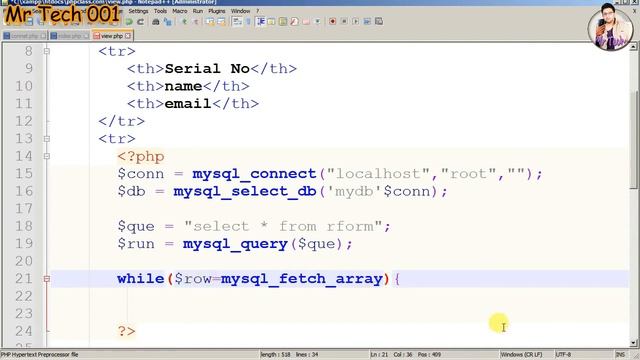This screenshot has width=640, height=360.
Task: Toggle synchronize vertical scrolling icon
Action: (211, 22)
